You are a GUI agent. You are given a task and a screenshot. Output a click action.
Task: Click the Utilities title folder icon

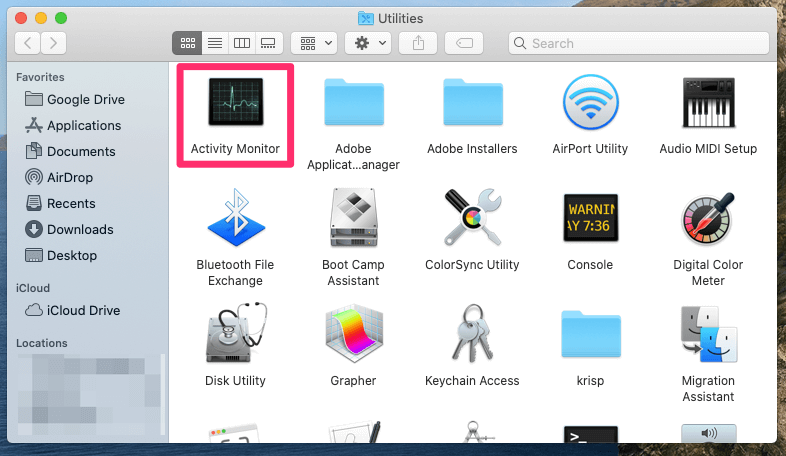click(366, 19)
